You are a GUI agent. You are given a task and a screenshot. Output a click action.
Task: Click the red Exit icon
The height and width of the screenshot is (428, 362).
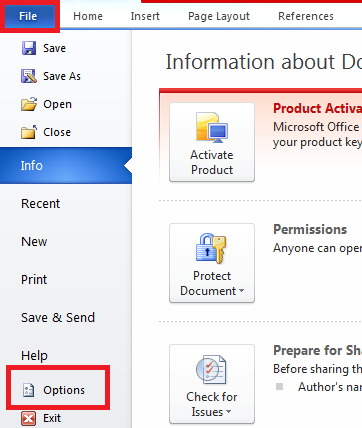28,418
